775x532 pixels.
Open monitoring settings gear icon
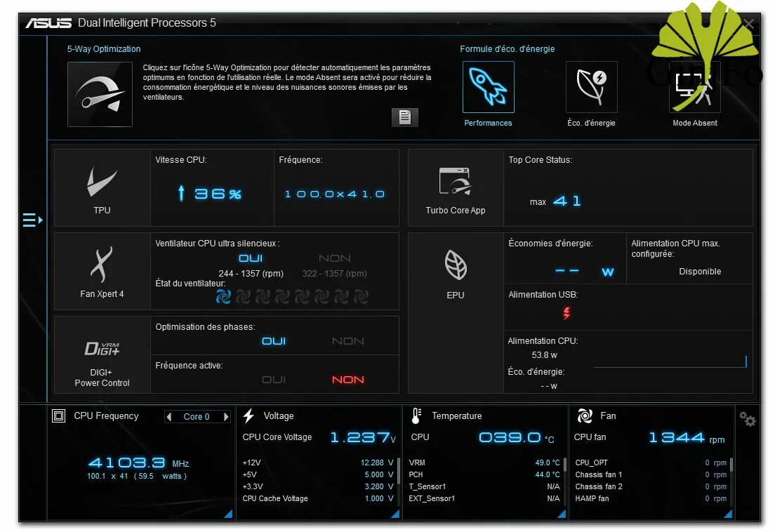pyautogui.click(x=748, y=419)
